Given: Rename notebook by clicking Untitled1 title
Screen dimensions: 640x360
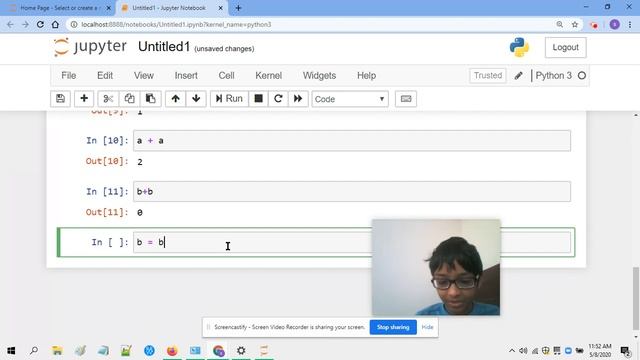Looking at the screenshot, I should (164, 47).
